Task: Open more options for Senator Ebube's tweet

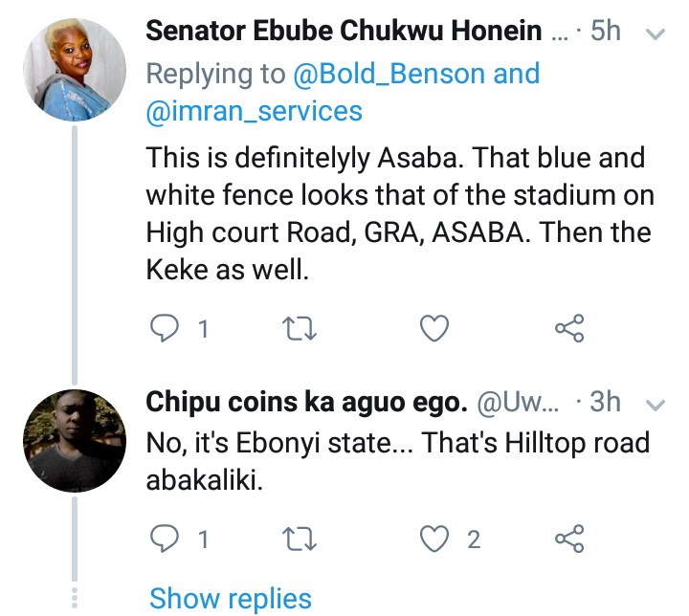Action: pos(656,34)
